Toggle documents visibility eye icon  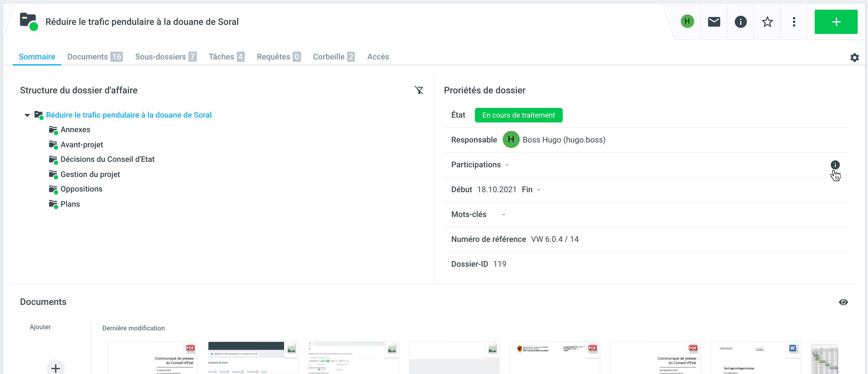[x=843, y=302]
